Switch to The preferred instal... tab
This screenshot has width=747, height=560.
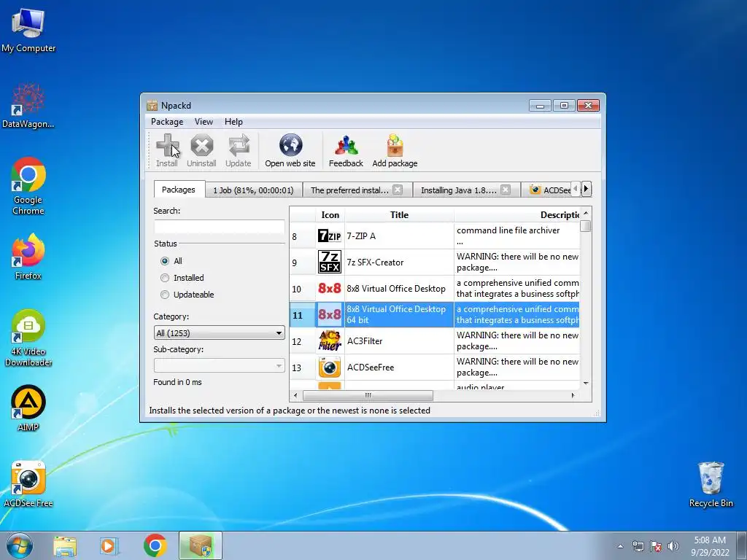pos(357,190)
